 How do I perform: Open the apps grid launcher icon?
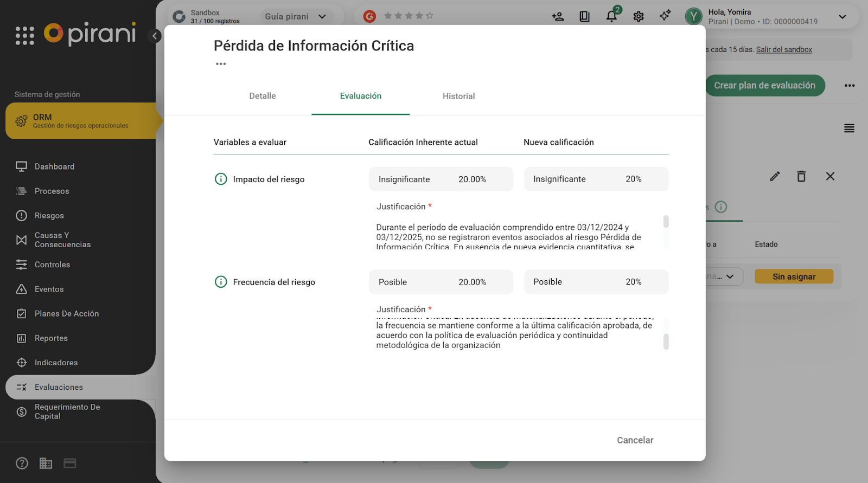click(24, 35)
